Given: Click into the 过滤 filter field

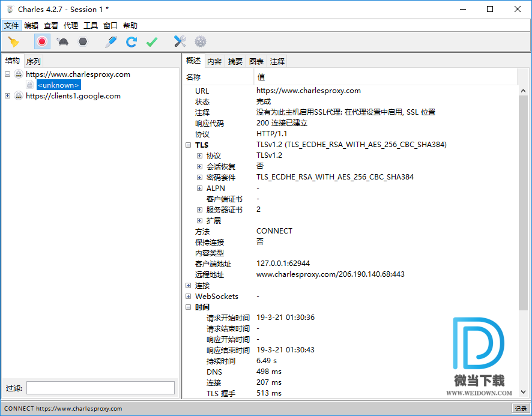Looking at the screenshot, I should pos(100,388).
